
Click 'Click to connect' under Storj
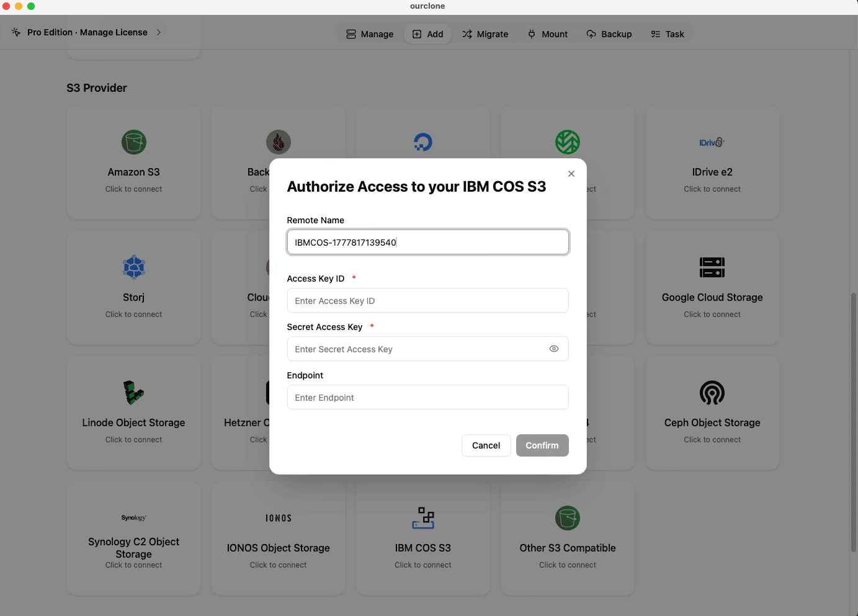(134, 315)
